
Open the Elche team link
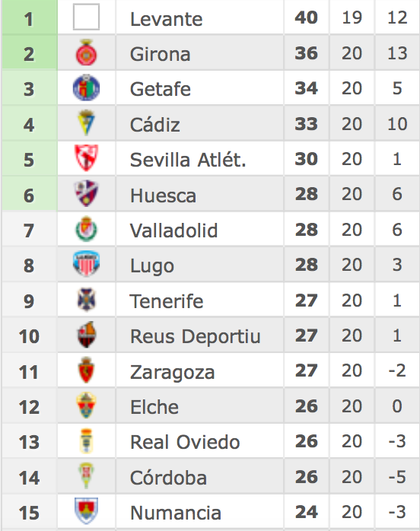coord(154,407)
